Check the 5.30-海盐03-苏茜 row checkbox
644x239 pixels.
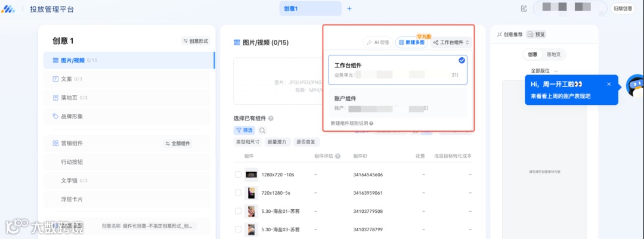238,229
